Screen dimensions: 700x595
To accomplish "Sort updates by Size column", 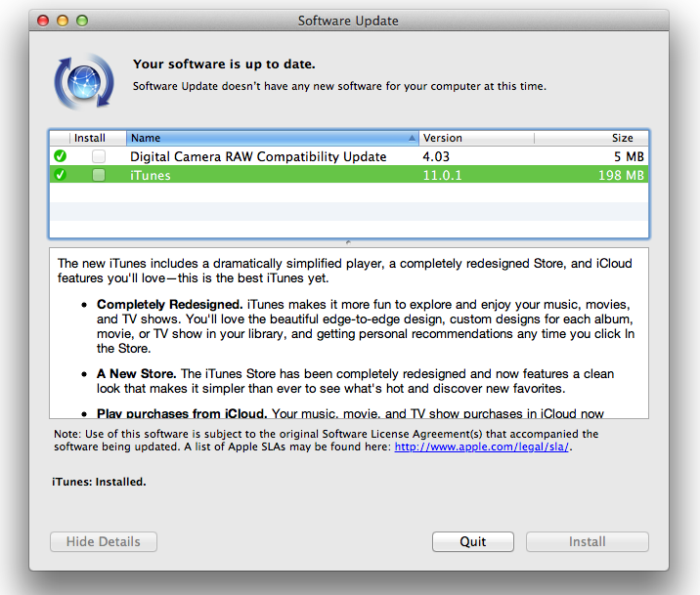I will [591, 138].
